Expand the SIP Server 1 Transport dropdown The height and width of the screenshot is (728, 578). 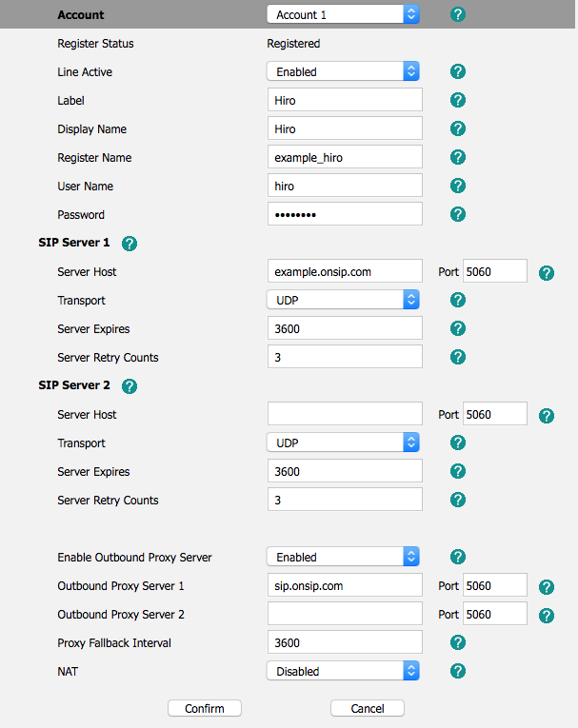pos(343,300)
